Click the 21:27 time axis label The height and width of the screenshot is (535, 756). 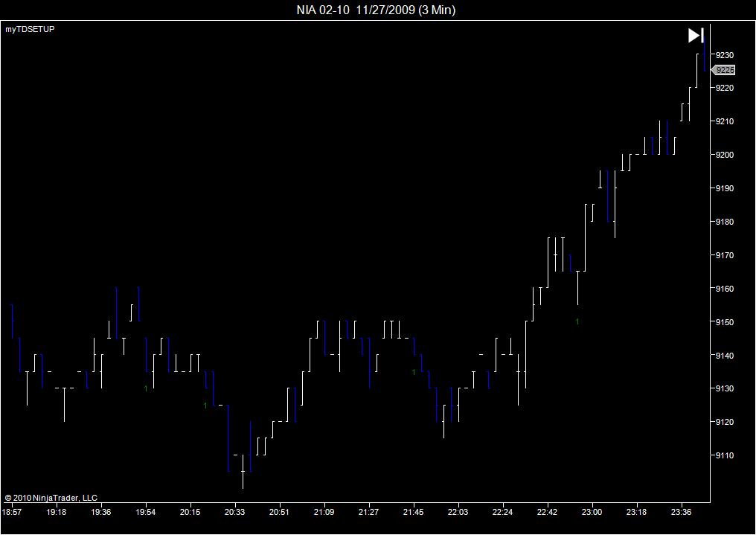pos(369,512)
